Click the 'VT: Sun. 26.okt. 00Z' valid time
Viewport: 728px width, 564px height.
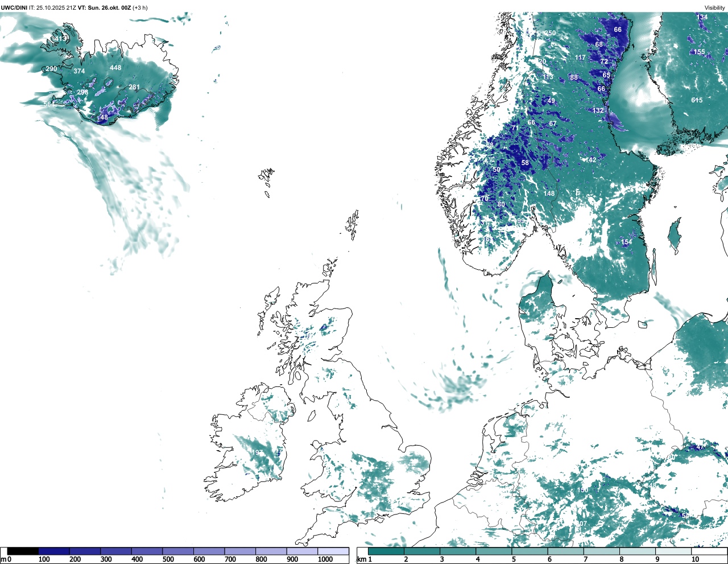point(104,8)
